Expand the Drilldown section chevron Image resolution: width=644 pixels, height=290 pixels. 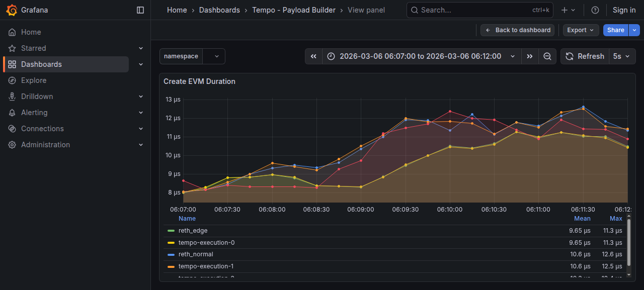pyautogui.click(x=141, y=96)
